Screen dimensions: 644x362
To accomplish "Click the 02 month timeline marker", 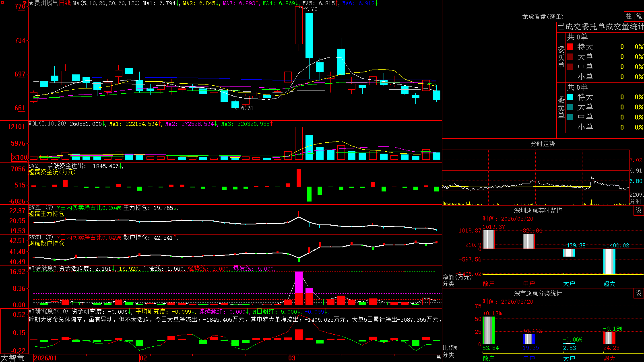I will 143,358.
